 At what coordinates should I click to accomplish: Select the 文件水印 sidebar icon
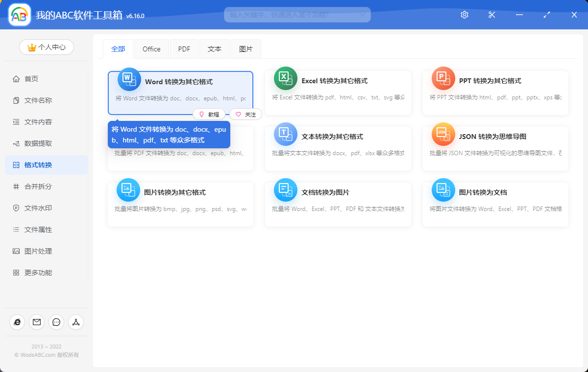pyautogui.click(x=17, y=208)
